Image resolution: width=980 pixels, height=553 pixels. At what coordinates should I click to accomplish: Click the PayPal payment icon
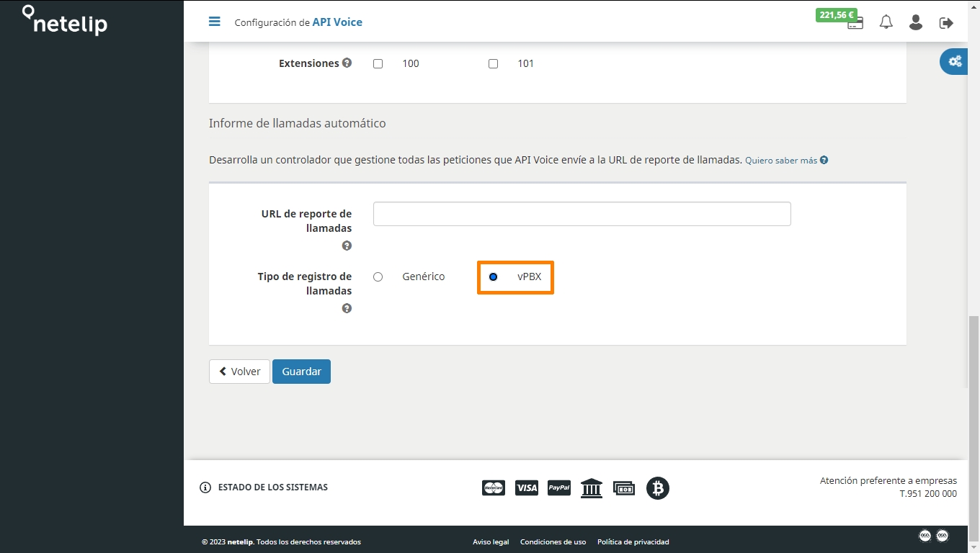(559, 488)
